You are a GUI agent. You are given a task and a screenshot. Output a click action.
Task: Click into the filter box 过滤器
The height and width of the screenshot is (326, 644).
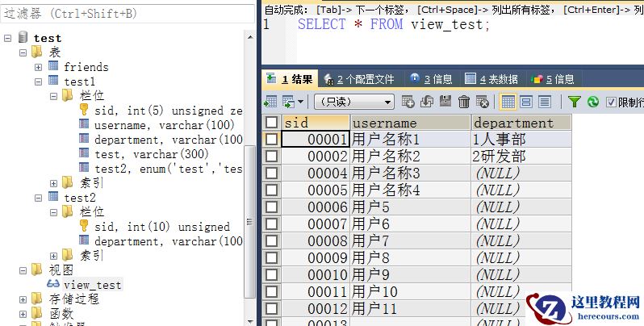click(128, 14)
